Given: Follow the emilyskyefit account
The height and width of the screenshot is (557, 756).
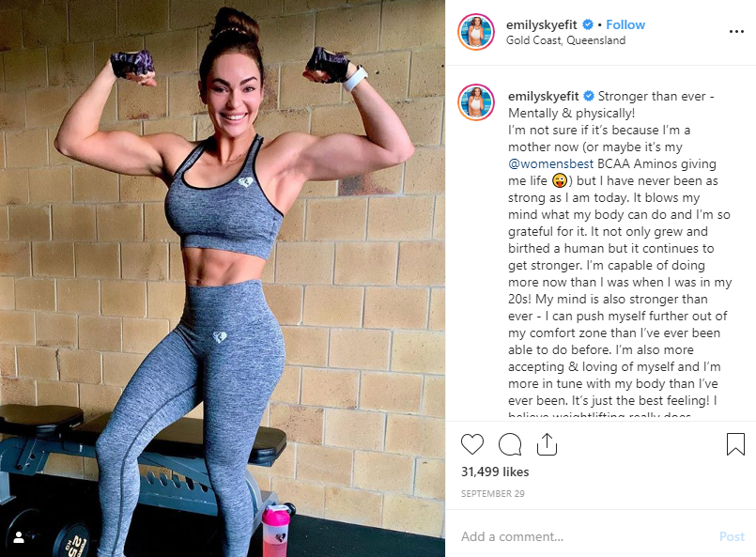Looking at the screenshot, I should click(625, 24).
